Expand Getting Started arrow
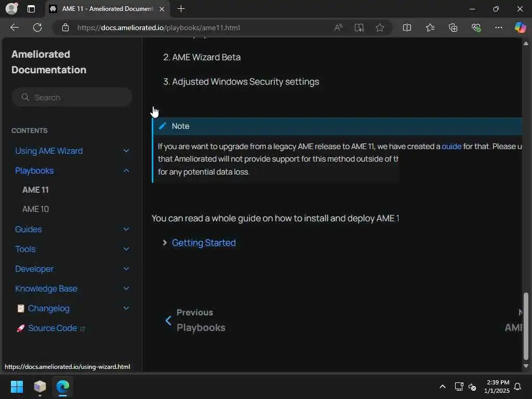 click(x=165, y=243)
